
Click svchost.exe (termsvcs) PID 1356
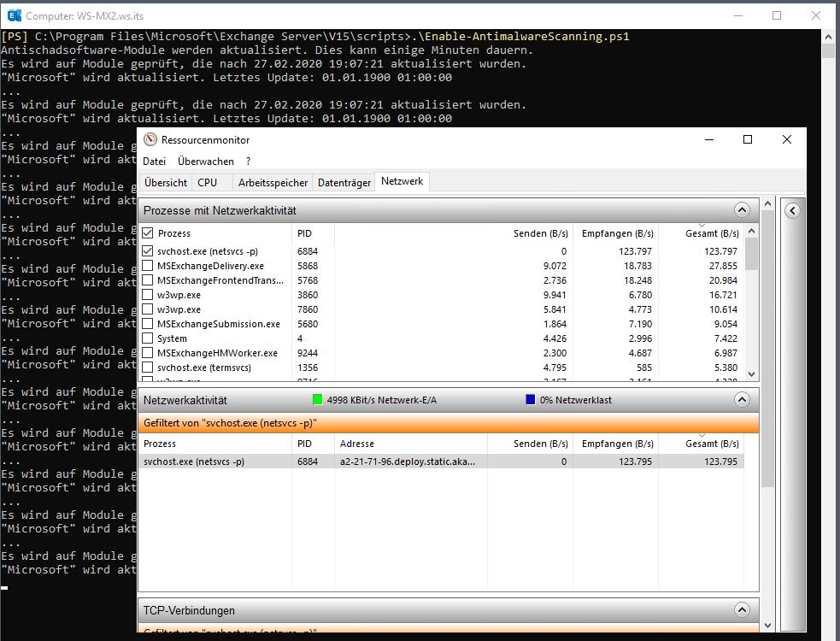pyautogui.click(x=308, y=368)
